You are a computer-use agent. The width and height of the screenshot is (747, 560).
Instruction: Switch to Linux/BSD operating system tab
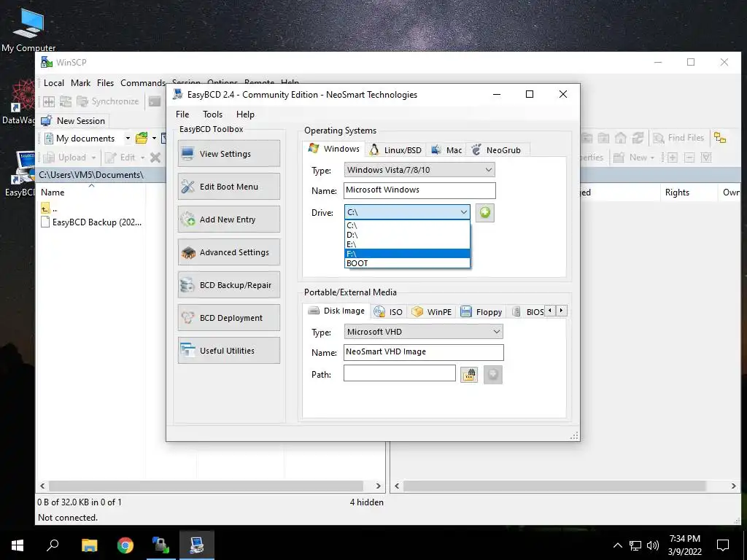pos(395,150)
